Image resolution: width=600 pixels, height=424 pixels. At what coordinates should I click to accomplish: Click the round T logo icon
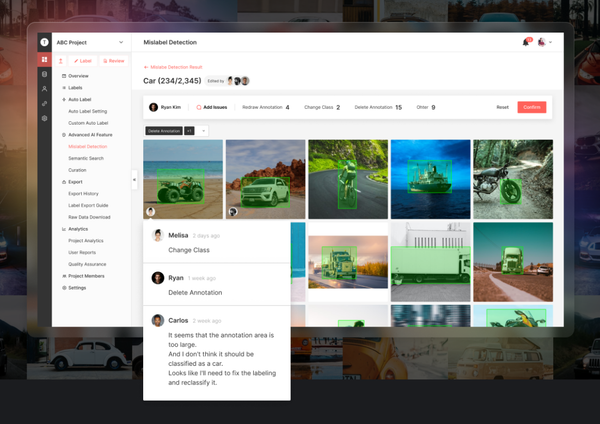click(x=44, y=42)
